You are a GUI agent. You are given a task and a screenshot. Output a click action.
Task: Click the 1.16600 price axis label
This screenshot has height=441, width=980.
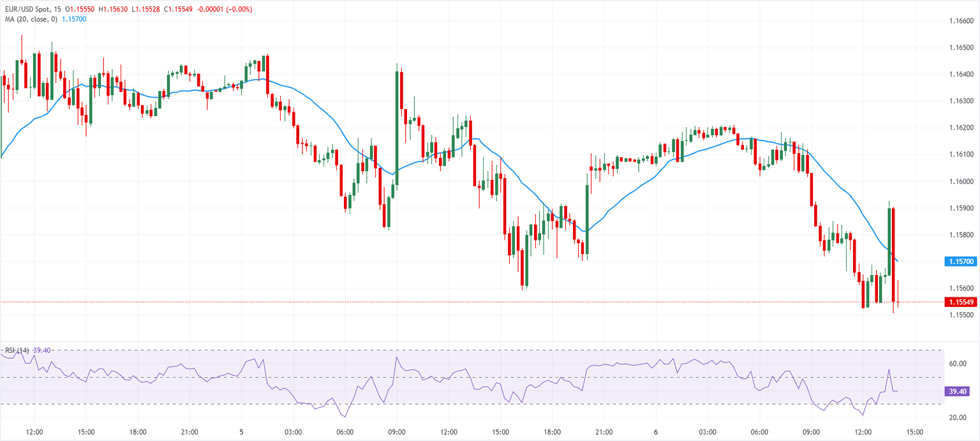point(961,20)
